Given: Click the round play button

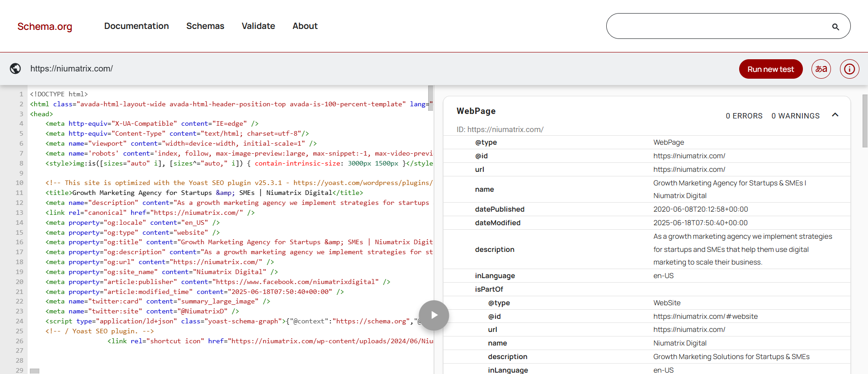Looking at the screenshot, I should (434, 315).
